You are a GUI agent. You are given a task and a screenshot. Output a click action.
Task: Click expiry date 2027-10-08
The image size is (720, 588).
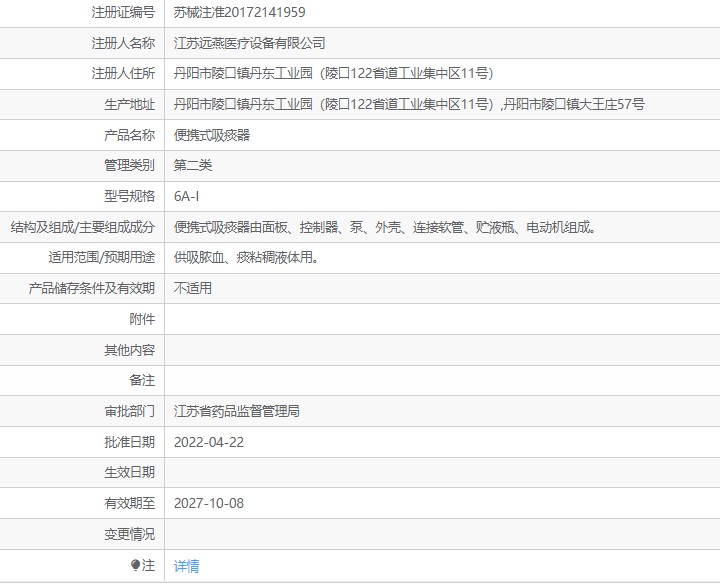click(x=209, y=503)
